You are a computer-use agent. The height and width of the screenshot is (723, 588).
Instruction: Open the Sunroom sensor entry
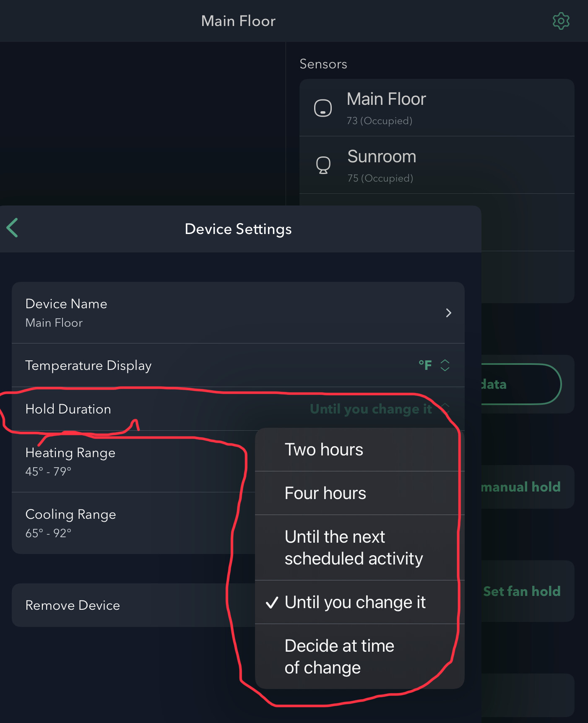(436, 165)
